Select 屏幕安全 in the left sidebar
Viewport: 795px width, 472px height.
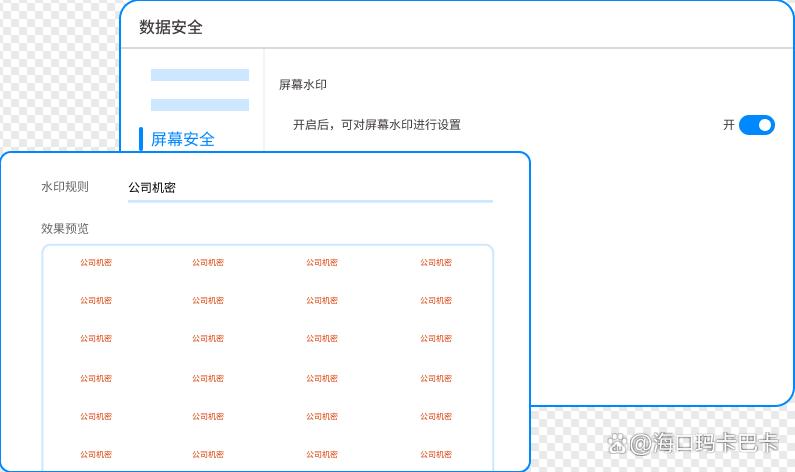pos(182,139)
